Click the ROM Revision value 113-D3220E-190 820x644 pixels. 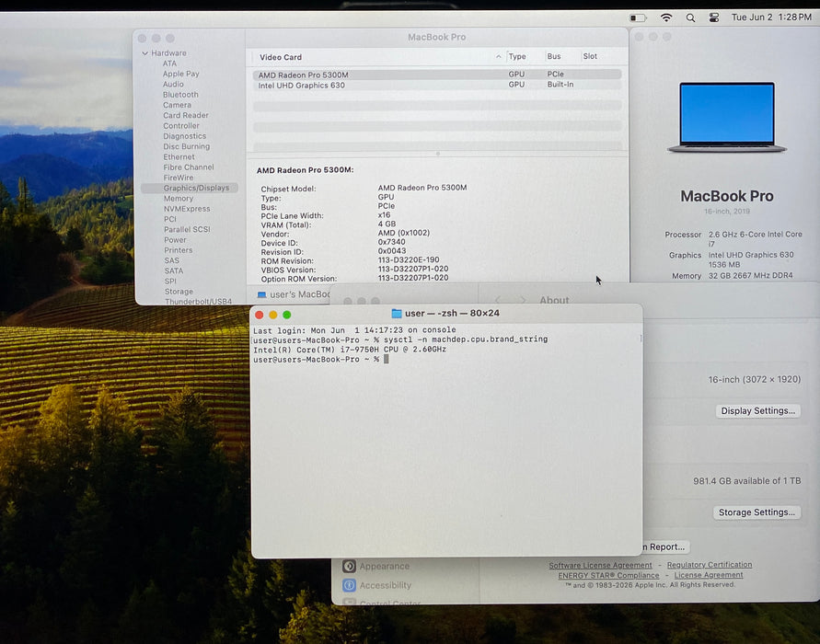click(x=409, y=259)
